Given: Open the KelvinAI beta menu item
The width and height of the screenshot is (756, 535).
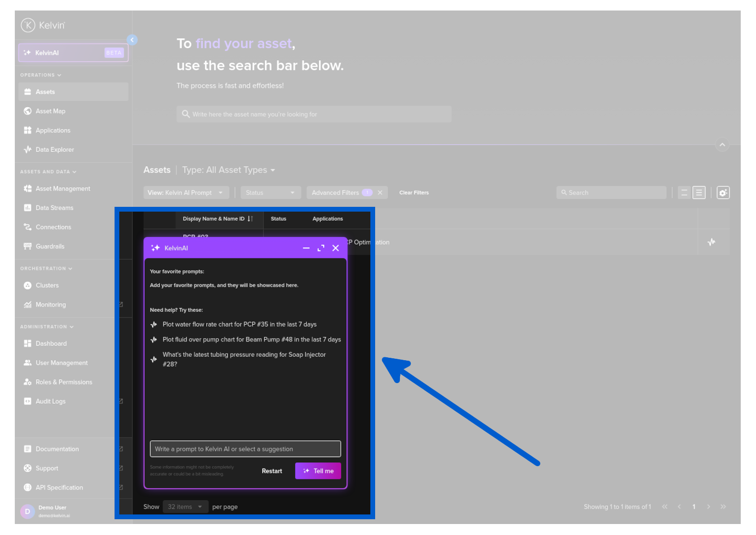Looking at the screenshot, I should click(x=73, y=53).
